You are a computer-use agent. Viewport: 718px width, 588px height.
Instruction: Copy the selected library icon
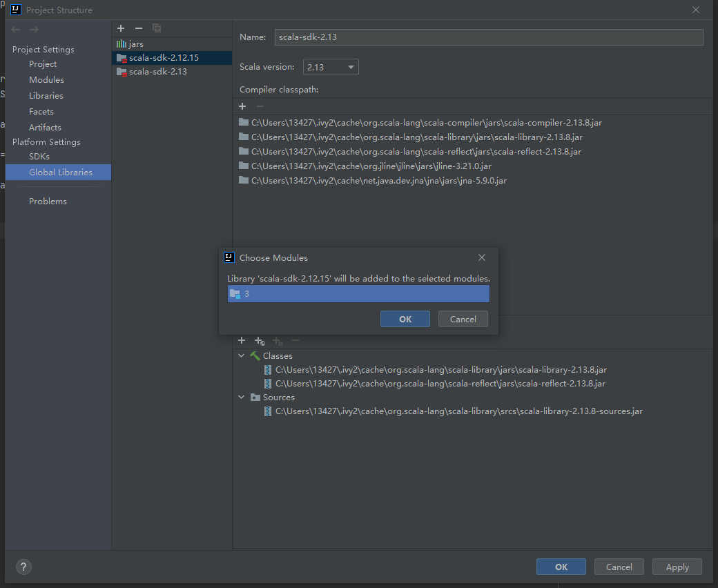pos(157,28)
